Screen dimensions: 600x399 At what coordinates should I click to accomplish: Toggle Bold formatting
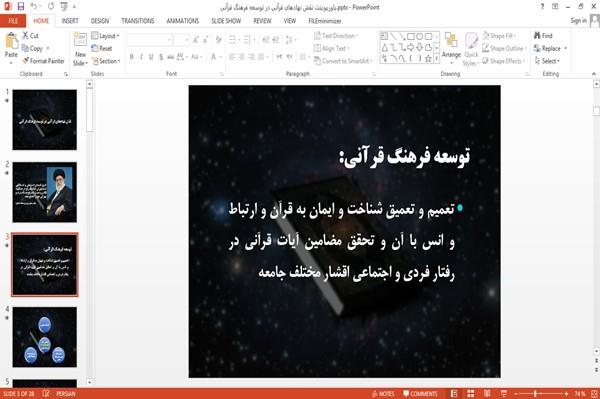tap(132, 57)
